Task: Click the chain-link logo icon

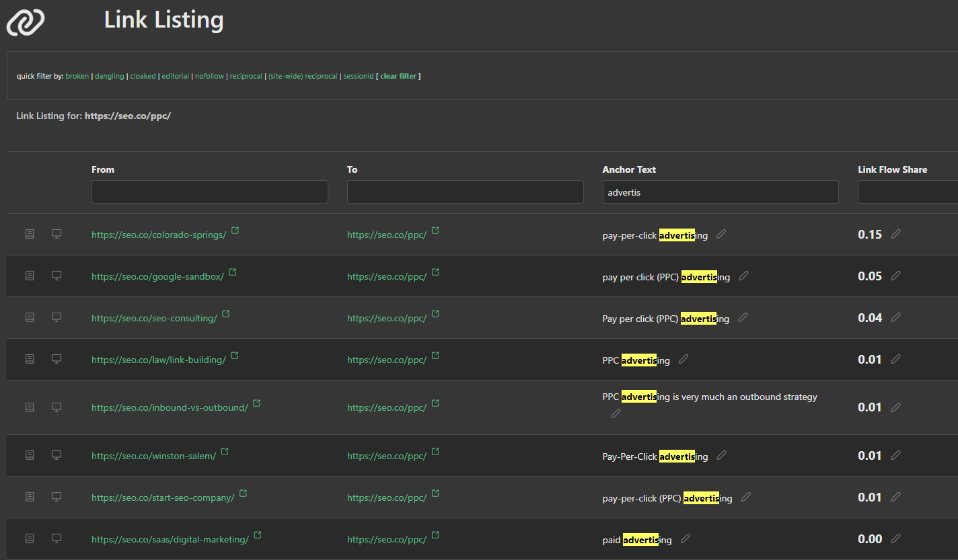Action: click(26, 22)
